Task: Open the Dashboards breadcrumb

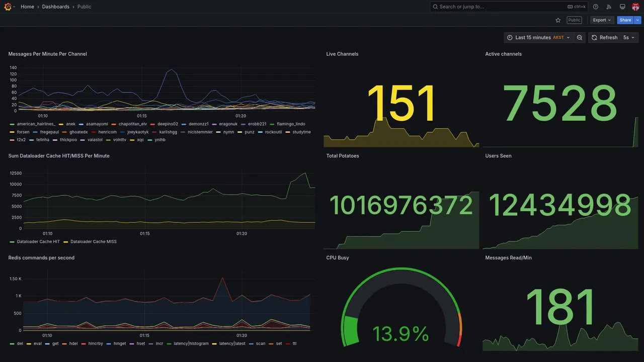Action: tap(56, 7)
